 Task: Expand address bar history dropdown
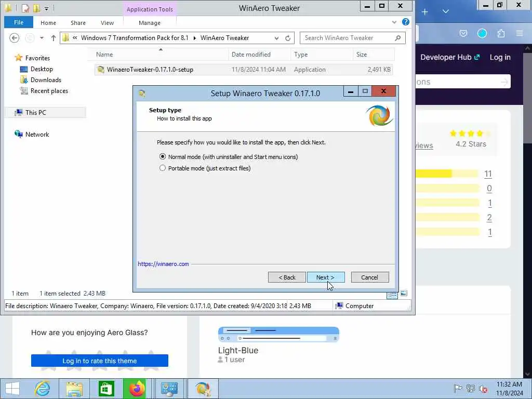pos(276,38)
